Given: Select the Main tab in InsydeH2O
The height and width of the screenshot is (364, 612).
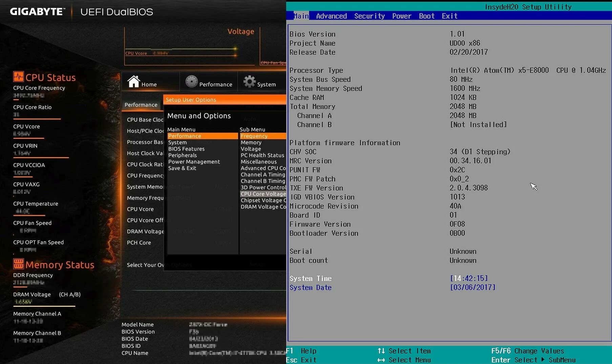Looking at the screenshot, I should [301, 16].
